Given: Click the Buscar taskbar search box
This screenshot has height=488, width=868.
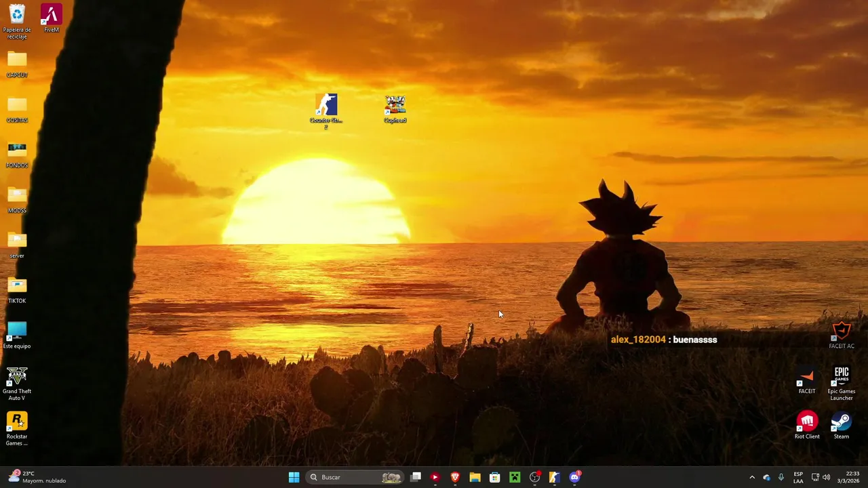Looking at the screenshot, I should tap(355, 477).
